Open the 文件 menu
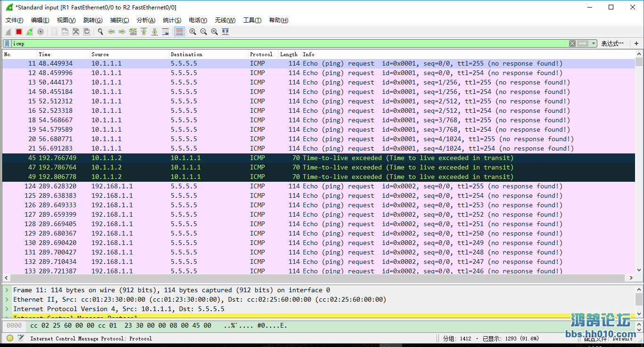The width and height of the screenshot is (644, 347). coord(15,20)
